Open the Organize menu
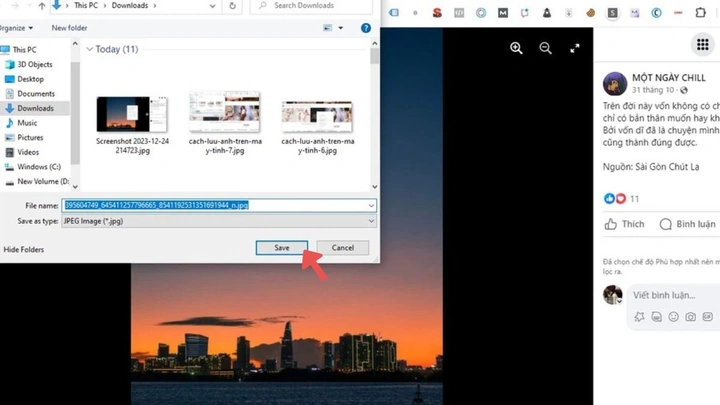720x405 pixels. tap(17, 28)
